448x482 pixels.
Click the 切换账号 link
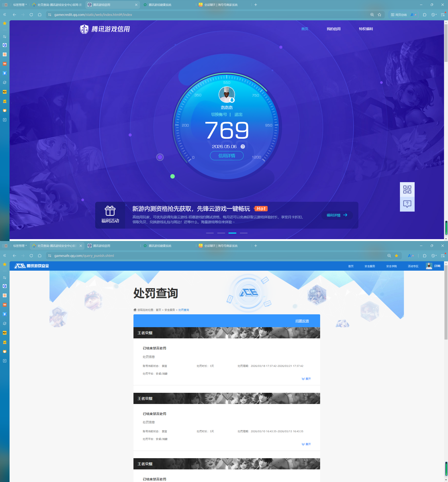219,114
